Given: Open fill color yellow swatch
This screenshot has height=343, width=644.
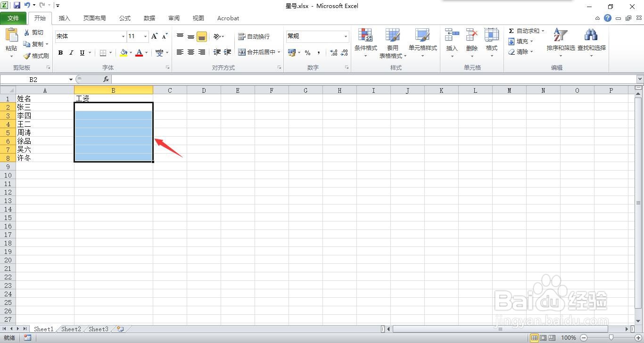Looking at the screenshot, I should click(124, 53).
